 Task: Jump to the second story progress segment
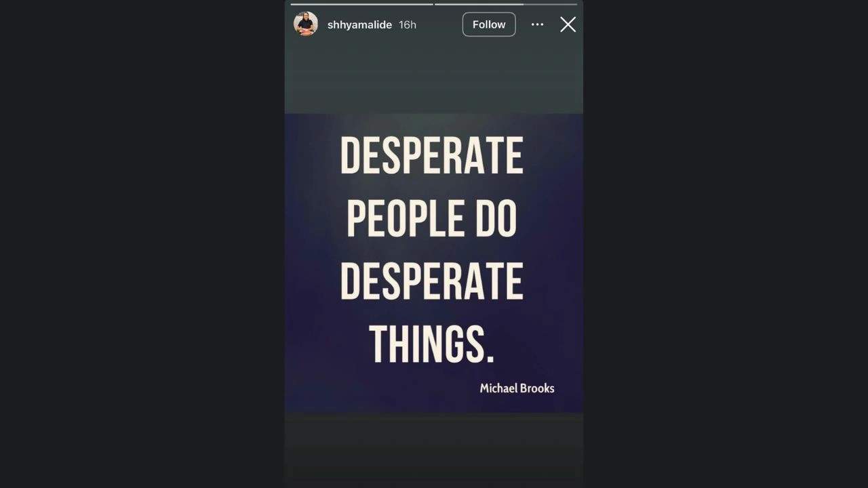(506, 4)
